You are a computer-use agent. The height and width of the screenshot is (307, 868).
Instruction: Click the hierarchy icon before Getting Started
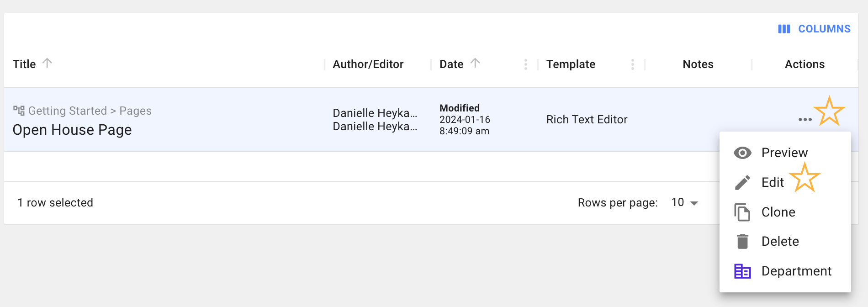tap(19, 111)
